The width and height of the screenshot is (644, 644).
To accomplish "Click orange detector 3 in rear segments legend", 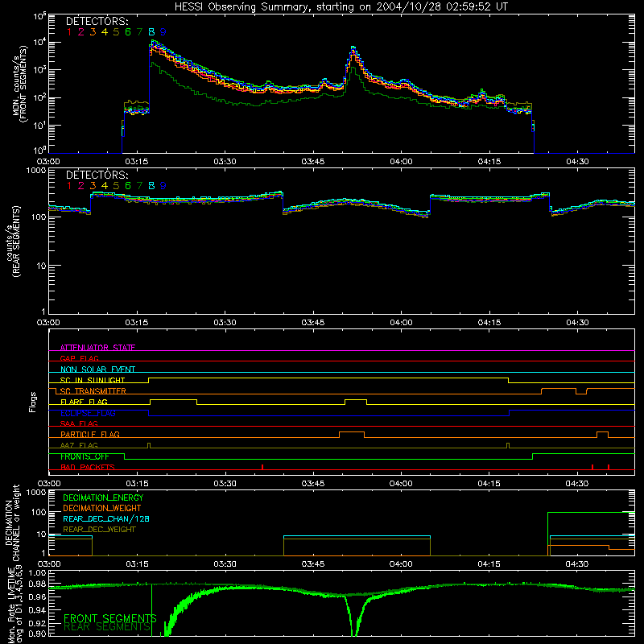I will coord(93,186).
